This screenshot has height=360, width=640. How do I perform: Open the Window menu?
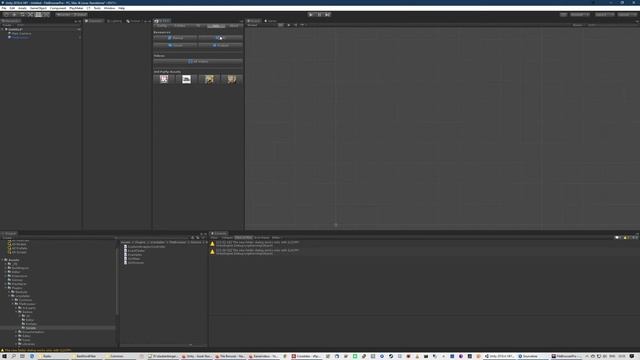[x=109, y=8]
